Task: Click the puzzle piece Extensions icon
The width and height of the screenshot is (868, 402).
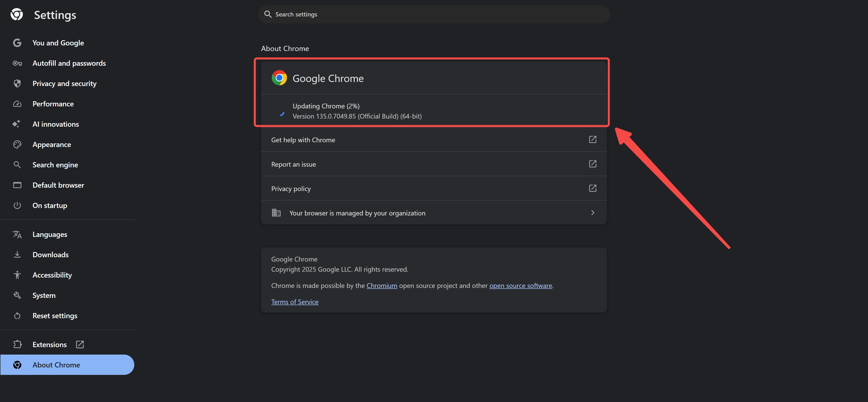Action: (x=17, y=344)
